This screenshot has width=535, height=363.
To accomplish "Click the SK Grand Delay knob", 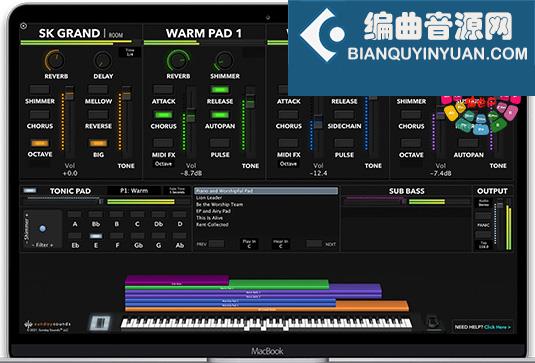I will tap(102, 61).
